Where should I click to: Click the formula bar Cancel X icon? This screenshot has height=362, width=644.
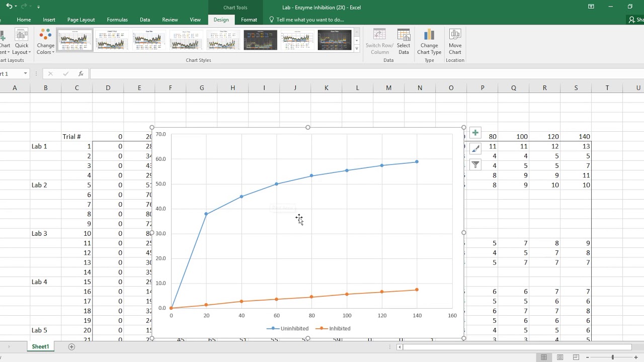tap(50, 74)
